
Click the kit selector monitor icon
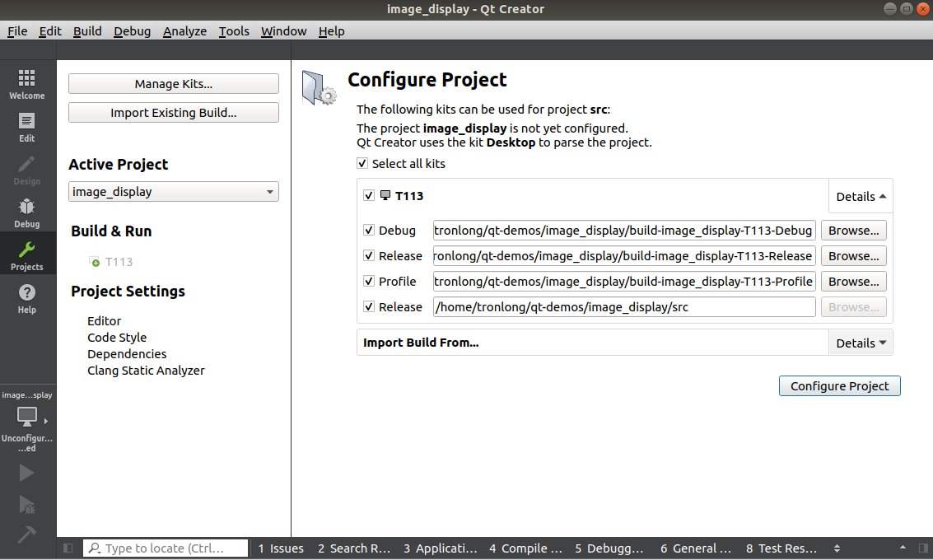[x=27, y=416]
